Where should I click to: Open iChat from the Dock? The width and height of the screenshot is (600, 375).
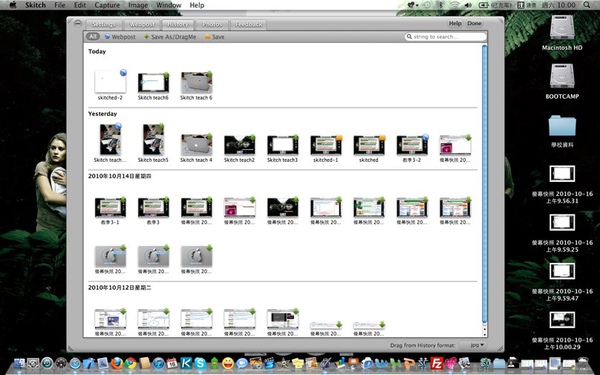pyautogui.click(x=242, y=363)
